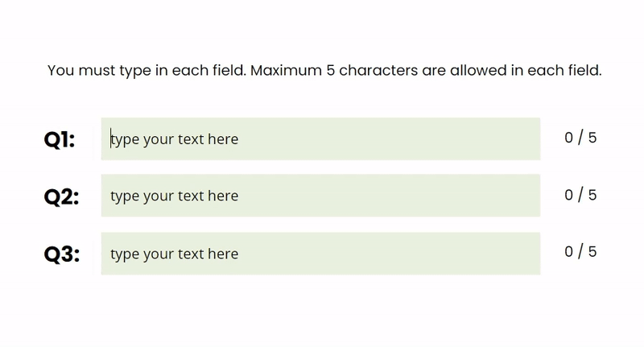The image size is (644, 347).
Task: Click "type your text here" in Q3 field
Action: point(175,254)
